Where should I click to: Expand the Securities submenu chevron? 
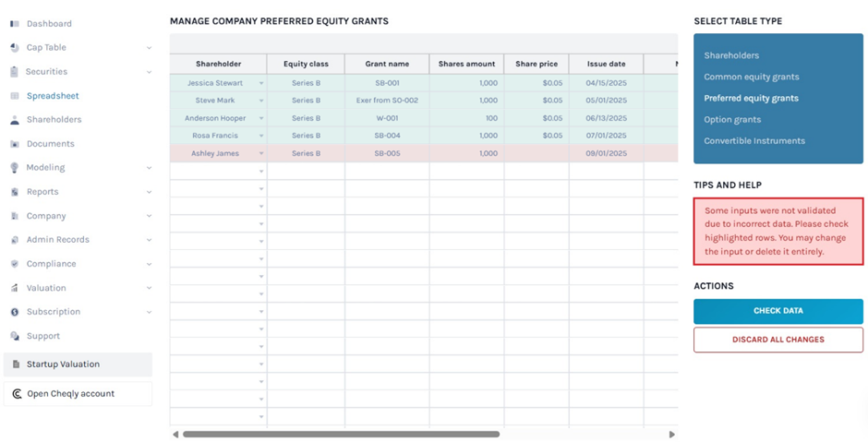pyautogui.click(x=149, y=72)
